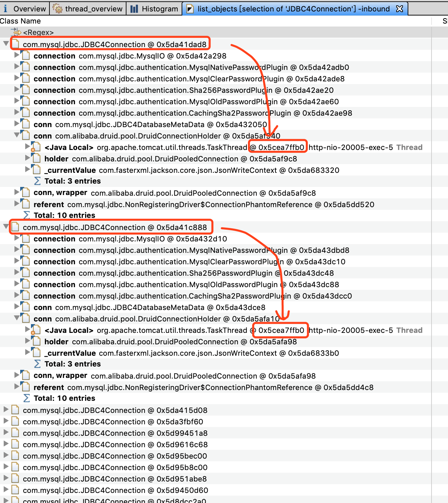
Task: Expand JDBC4Connection @ 0x5d95bec00 node
Action: coord(6,455)
